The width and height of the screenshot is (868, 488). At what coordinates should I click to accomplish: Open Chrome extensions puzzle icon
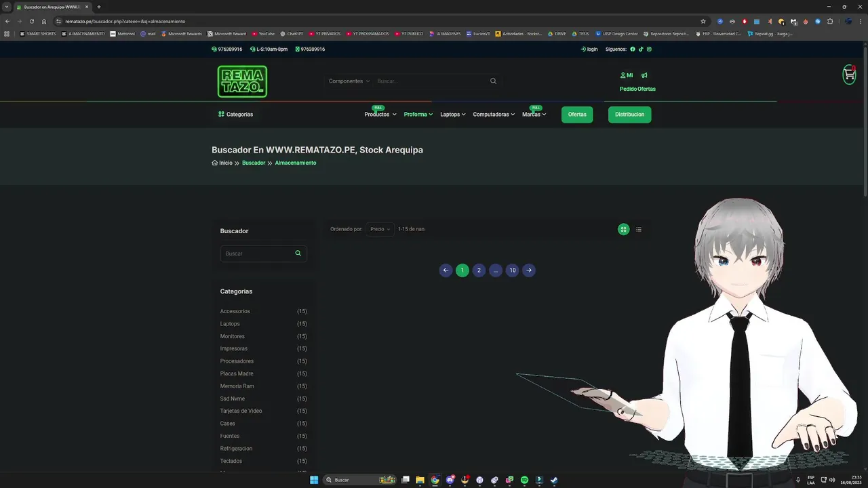(829, 21)
